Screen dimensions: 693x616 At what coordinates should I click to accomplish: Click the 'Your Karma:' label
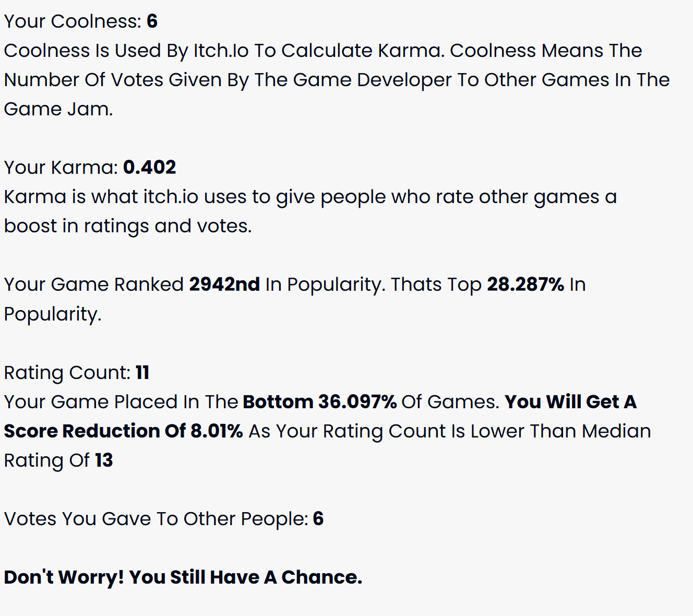pos(61,168)
